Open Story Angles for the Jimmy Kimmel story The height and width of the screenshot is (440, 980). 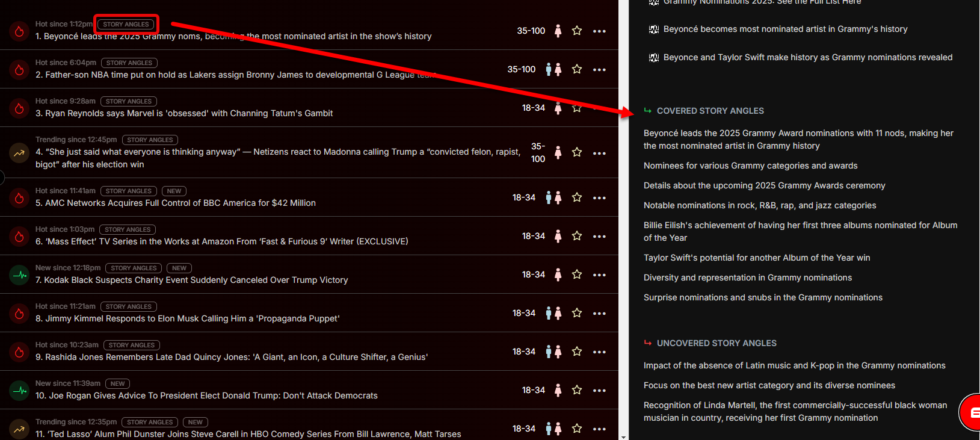coord(129,306)
